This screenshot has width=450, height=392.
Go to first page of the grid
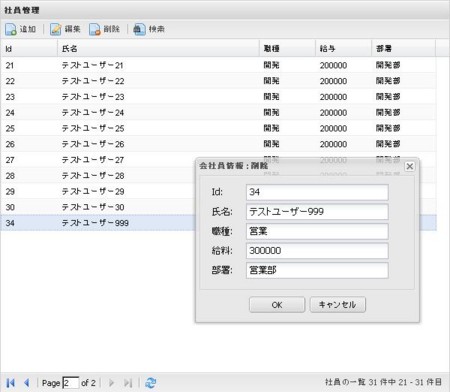[x=10, y=383]
